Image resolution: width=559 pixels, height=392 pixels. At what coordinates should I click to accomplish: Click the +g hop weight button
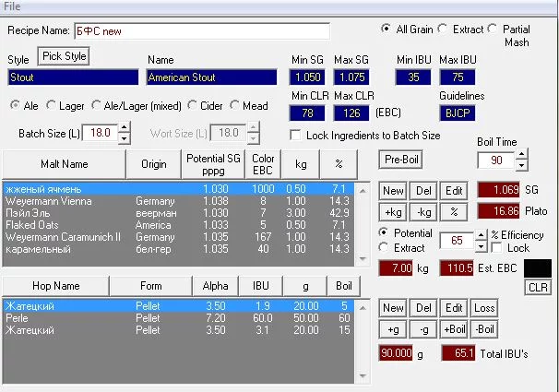tap(394, 330)
